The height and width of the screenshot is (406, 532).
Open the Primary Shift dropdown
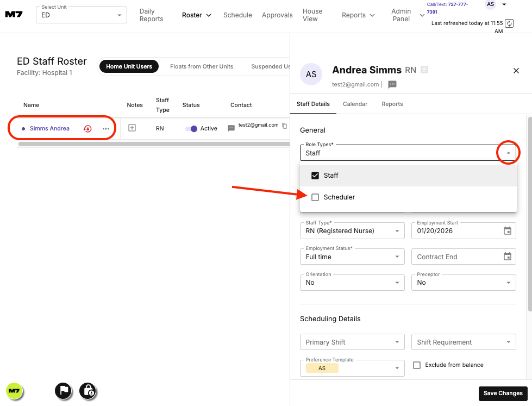click(x=352, y=342)
